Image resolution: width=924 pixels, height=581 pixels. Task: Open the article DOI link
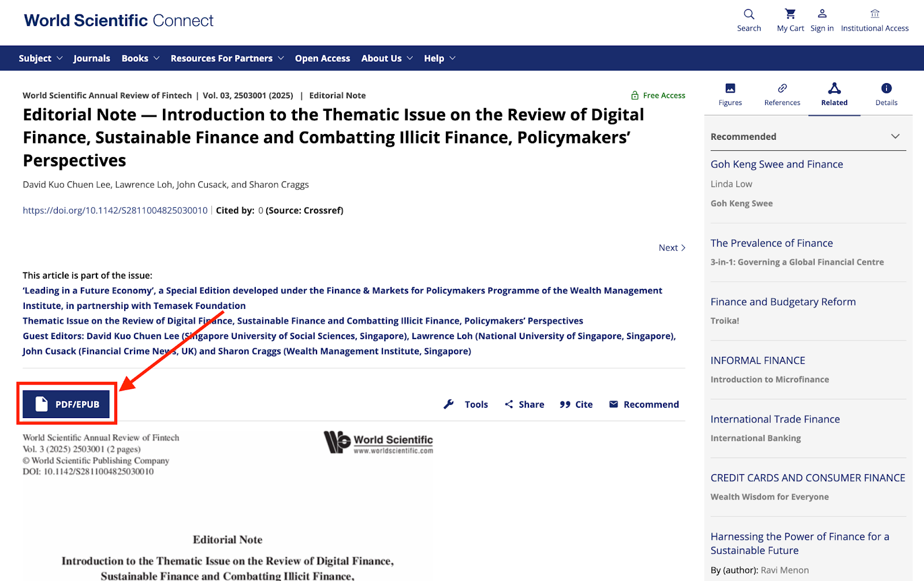[115, 210]
